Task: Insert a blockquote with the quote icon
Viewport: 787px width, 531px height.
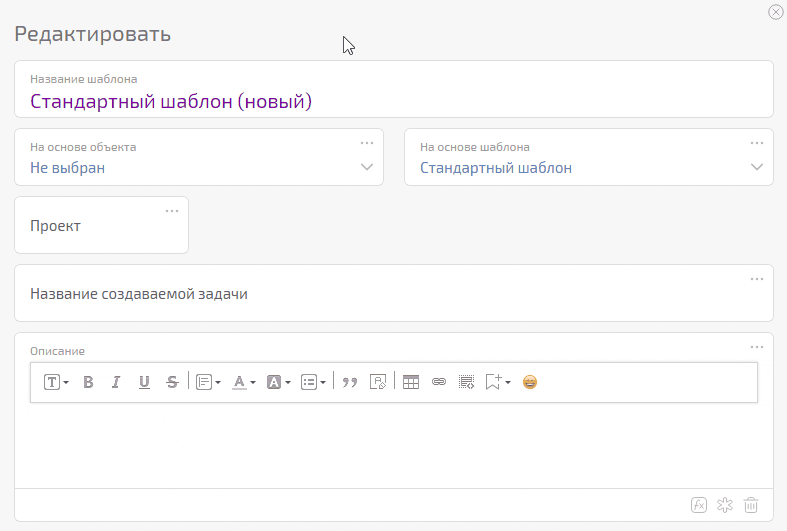Action: (350, 382)
